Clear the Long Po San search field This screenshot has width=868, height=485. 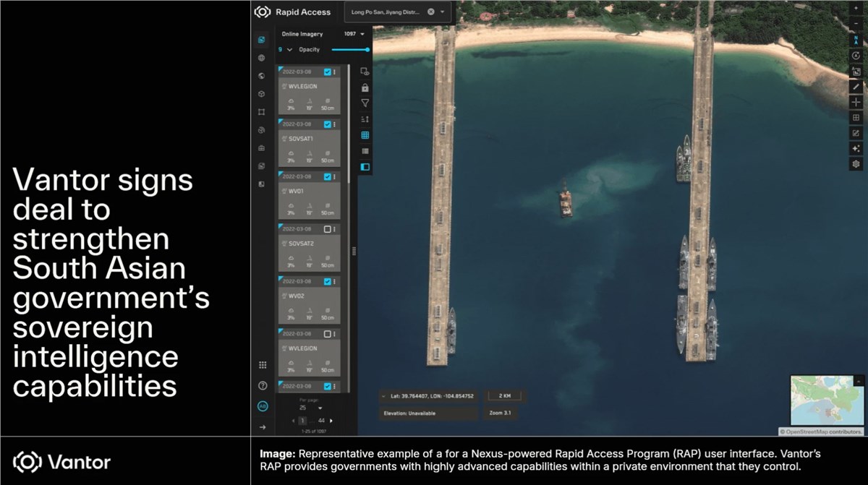431,12
